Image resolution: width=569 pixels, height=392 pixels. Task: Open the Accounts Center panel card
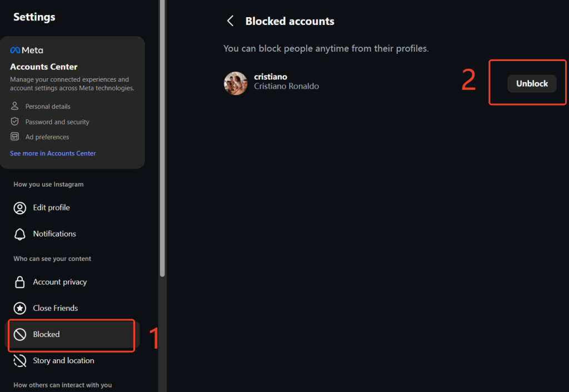point(73,102)
